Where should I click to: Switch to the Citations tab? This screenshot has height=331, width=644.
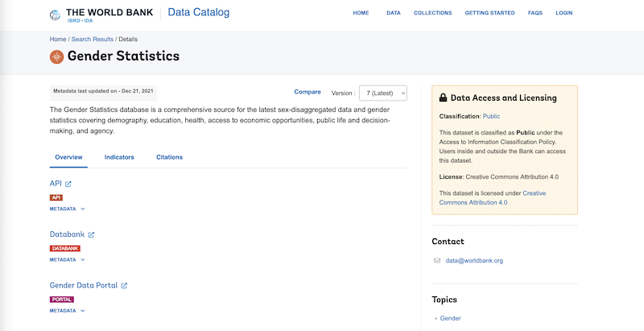(x=169, y=157)
